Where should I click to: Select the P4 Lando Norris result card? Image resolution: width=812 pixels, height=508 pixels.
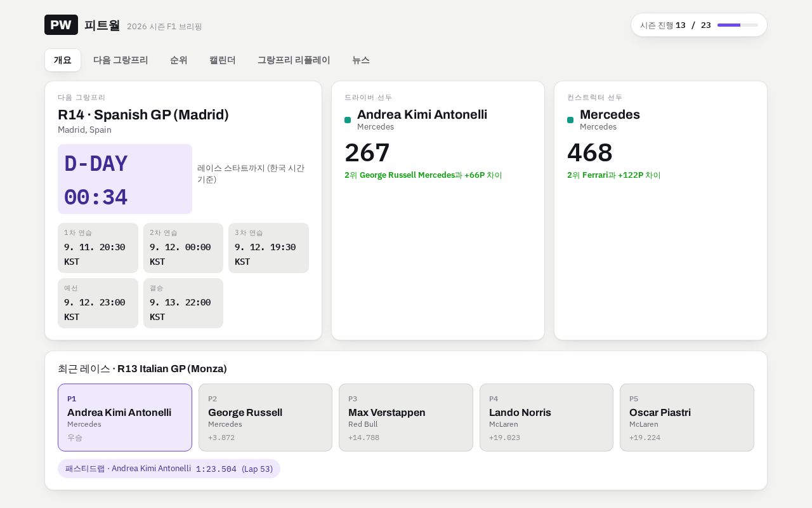[546, 417]
